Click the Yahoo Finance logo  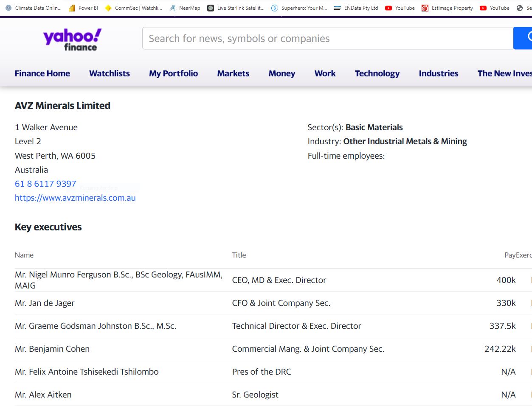point(72,39)
